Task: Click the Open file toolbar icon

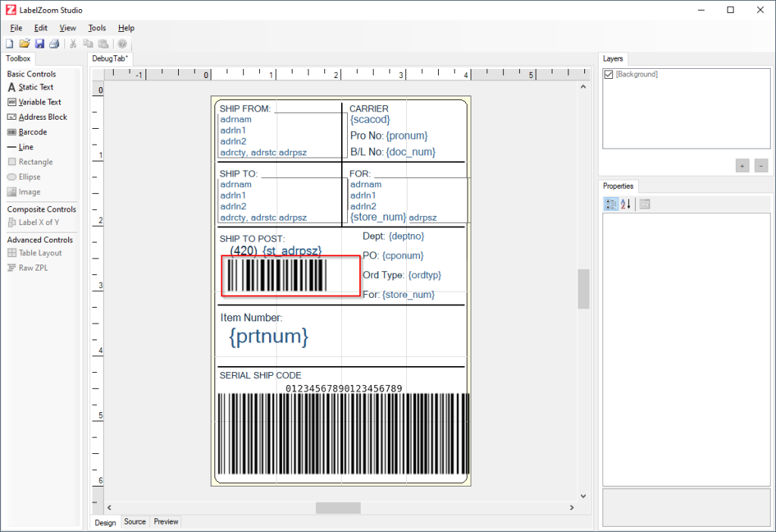Action: 24,43
